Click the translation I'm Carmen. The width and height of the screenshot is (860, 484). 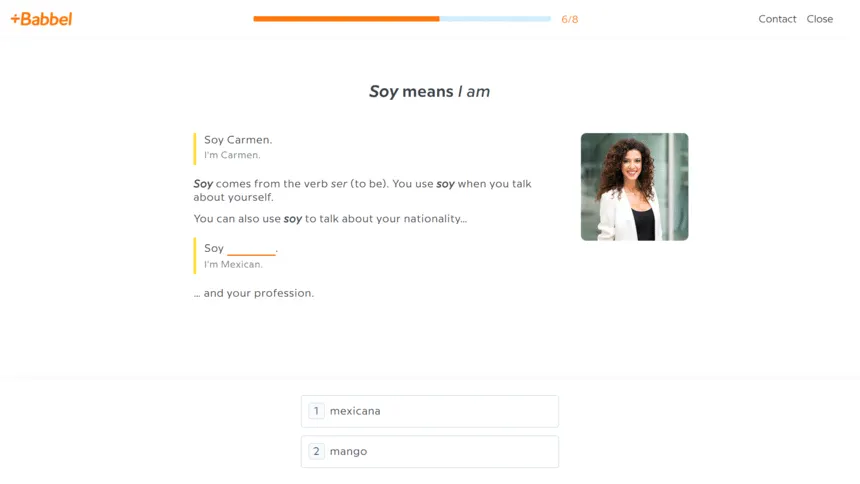232,155
